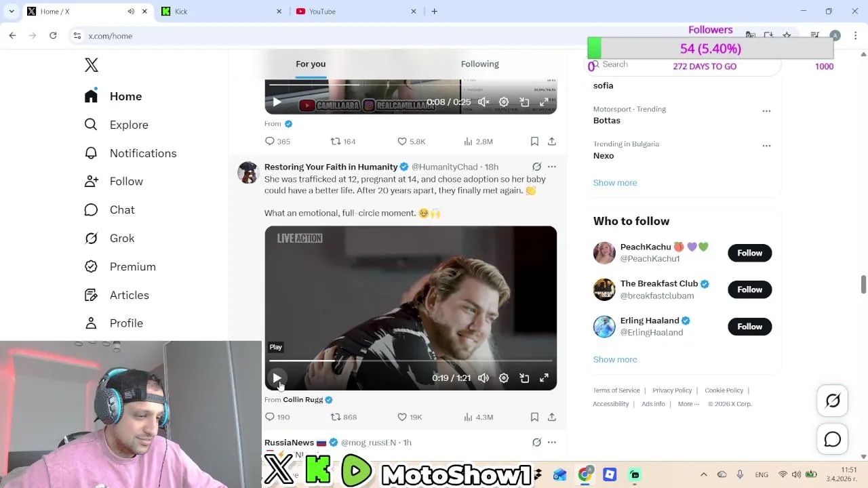Open more options for Bottas trend
The width and height of the screenshot is (868, 488).
766,110
